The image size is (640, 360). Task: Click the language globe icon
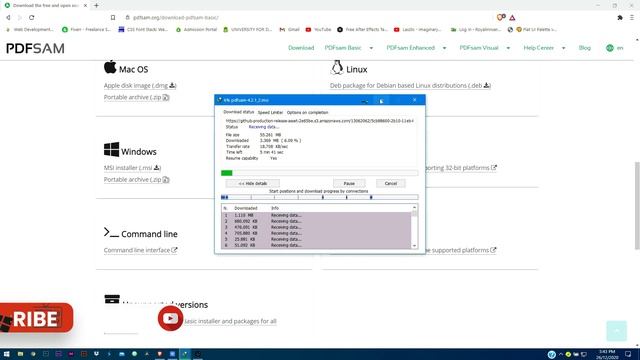609,48
